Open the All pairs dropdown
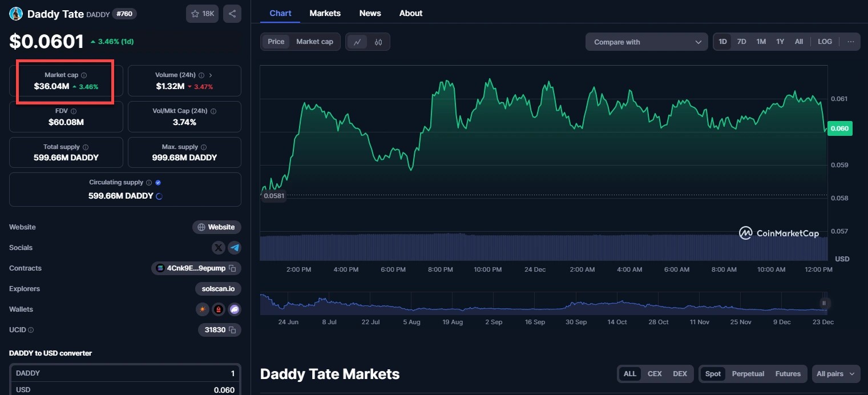The image size is (868, 395). [835, 374]
